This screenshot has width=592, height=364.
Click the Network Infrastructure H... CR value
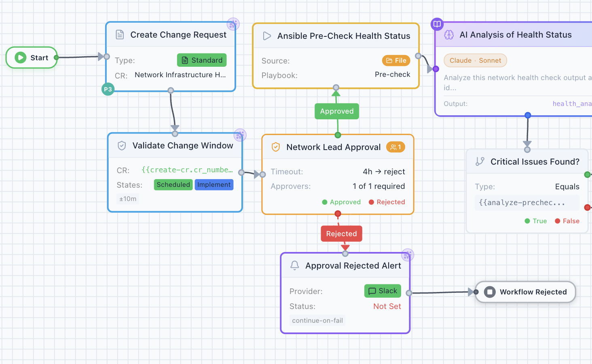[x=180, y=75]
